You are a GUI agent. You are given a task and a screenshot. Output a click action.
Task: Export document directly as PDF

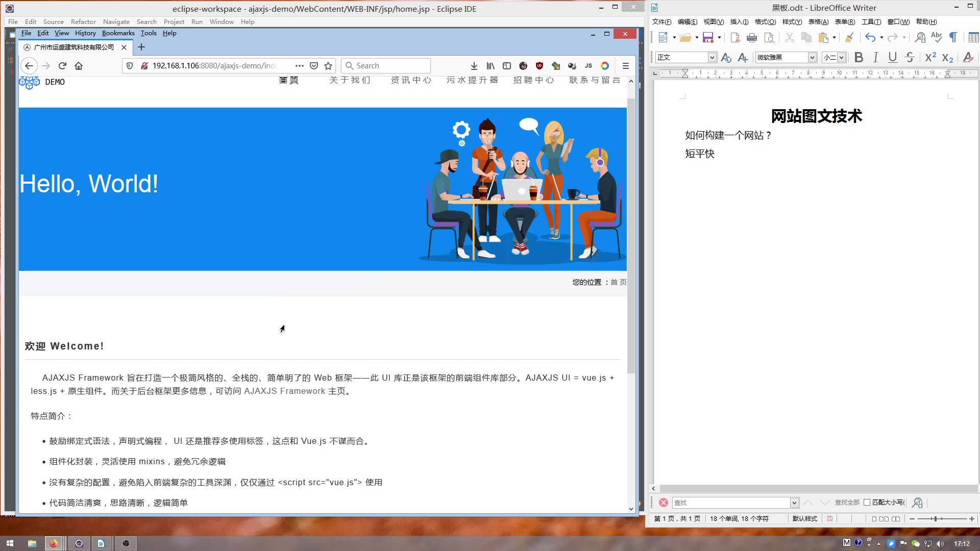point(735,37)
